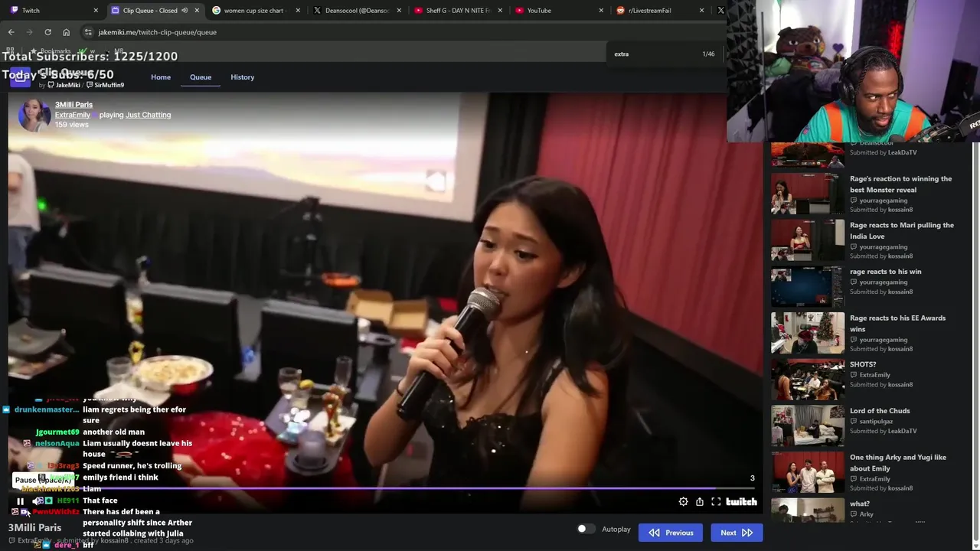Screen dimensions: 980x551
Task: Open the clip player settings gear
Action: [x=683, y=502]
